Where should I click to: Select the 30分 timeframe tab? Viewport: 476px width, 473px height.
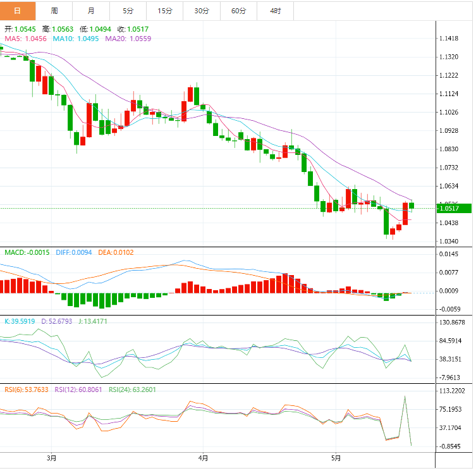(x=202, y=11)
